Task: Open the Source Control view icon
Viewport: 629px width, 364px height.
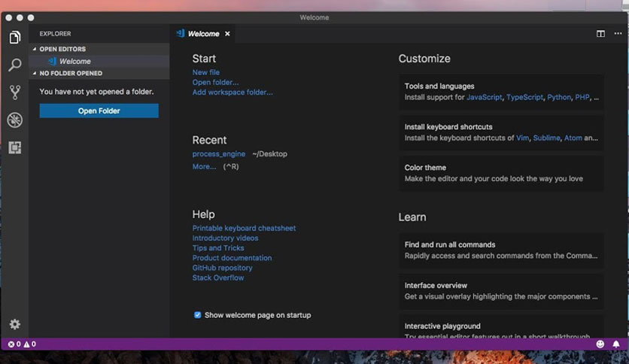Action: point(15,93)
